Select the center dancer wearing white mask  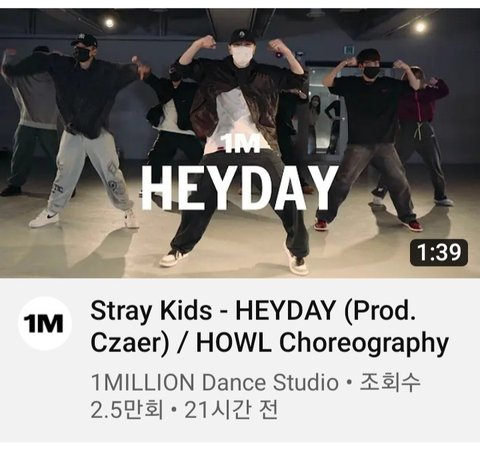tap(239, 150)
